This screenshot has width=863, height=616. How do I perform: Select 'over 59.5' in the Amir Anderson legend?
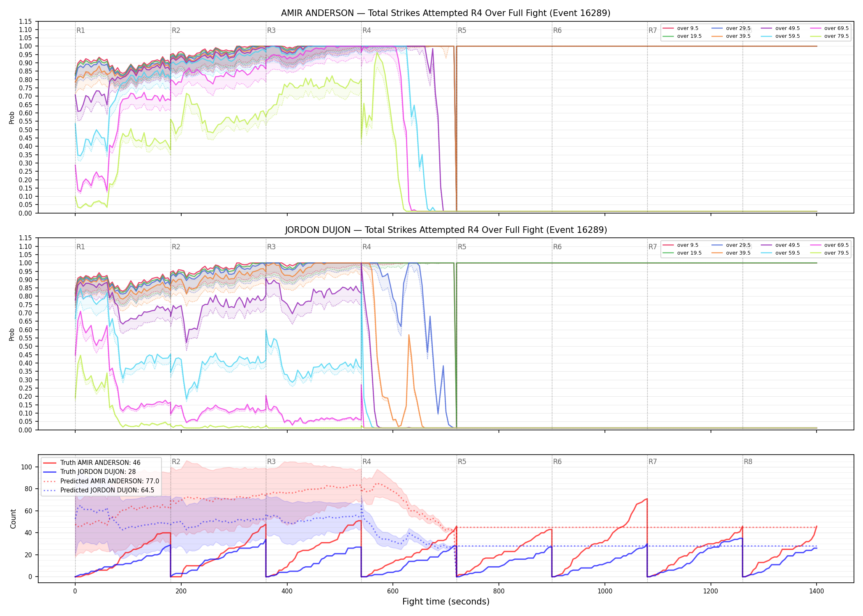(780, 36)
